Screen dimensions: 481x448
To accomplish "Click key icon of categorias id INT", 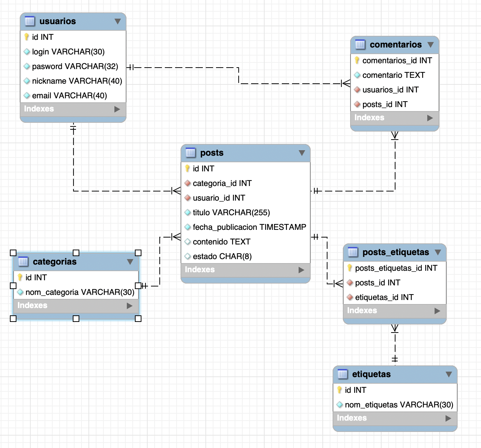I will coord(20,277).
